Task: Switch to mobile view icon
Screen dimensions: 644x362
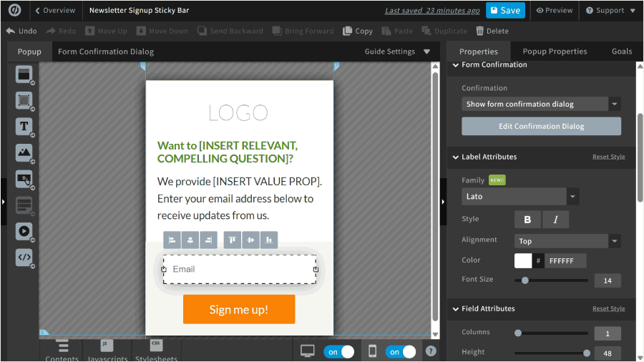Action: click(372, 351)
